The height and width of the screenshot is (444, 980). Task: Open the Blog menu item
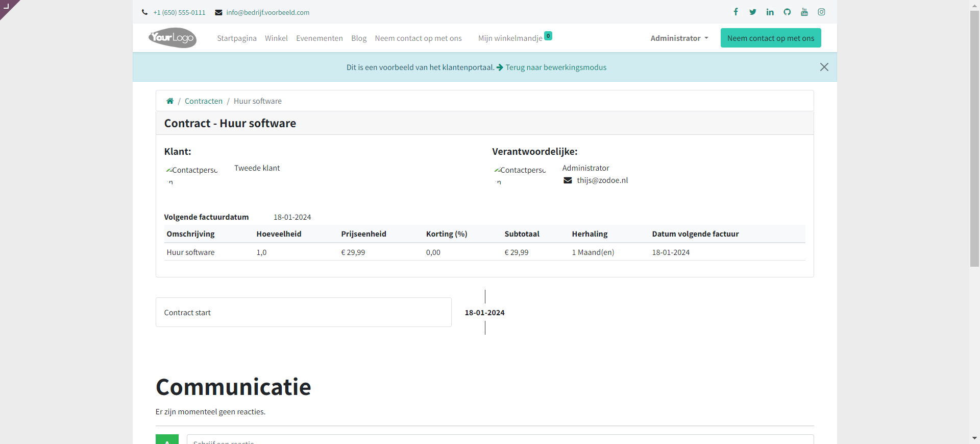click(x=359, y=38)
